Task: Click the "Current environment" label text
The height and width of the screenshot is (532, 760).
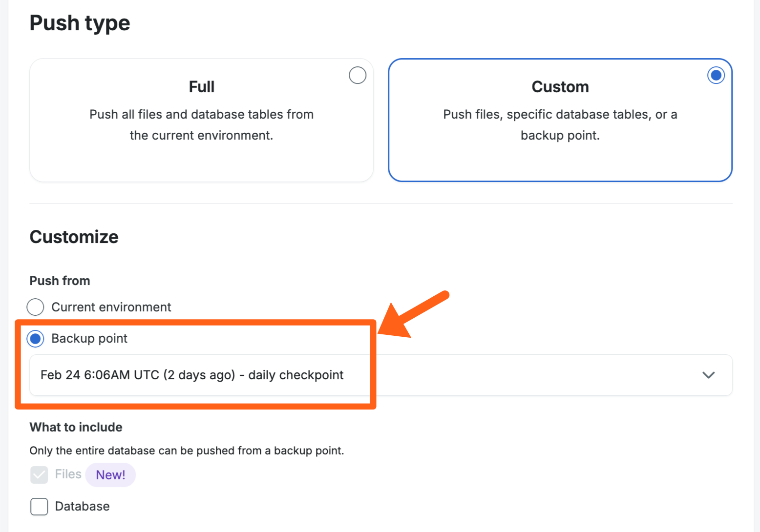Action: (111, 307)
